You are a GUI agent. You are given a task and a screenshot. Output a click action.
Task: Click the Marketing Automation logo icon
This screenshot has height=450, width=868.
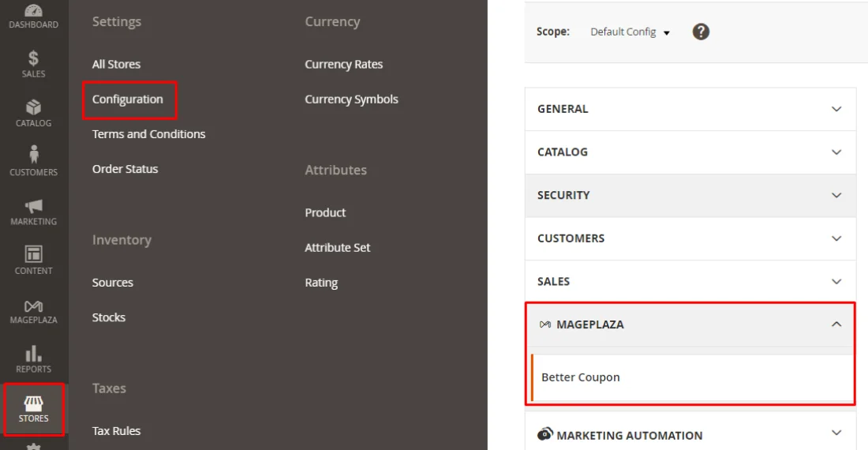pos(544,433)
